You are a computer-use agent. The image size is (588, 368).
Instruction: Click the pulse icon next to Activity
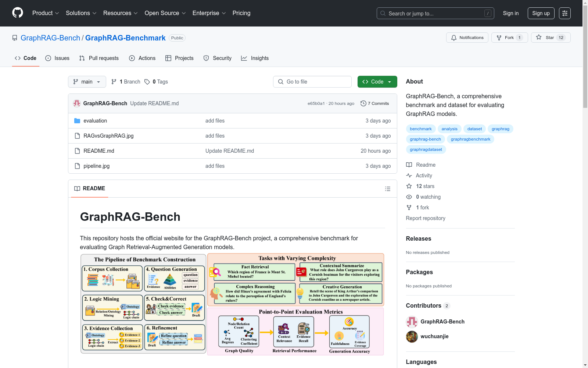tap(409, 176)
